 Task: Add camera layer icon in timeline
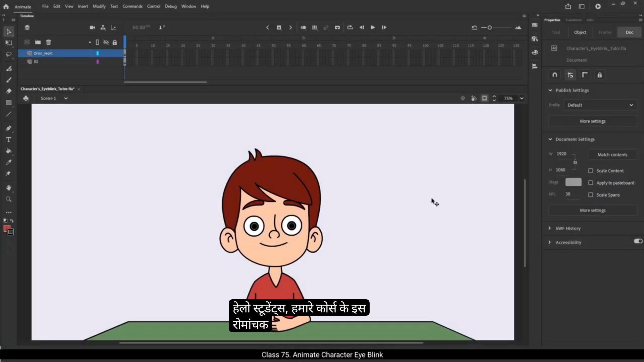[x=92, y=27]
